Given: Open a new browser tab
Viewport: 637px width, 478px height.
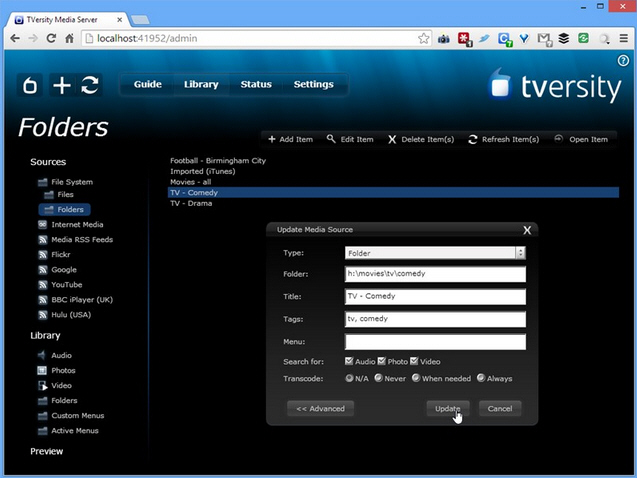Looking at the screenshot, I should pyautogui.click(x=141, y=19).
